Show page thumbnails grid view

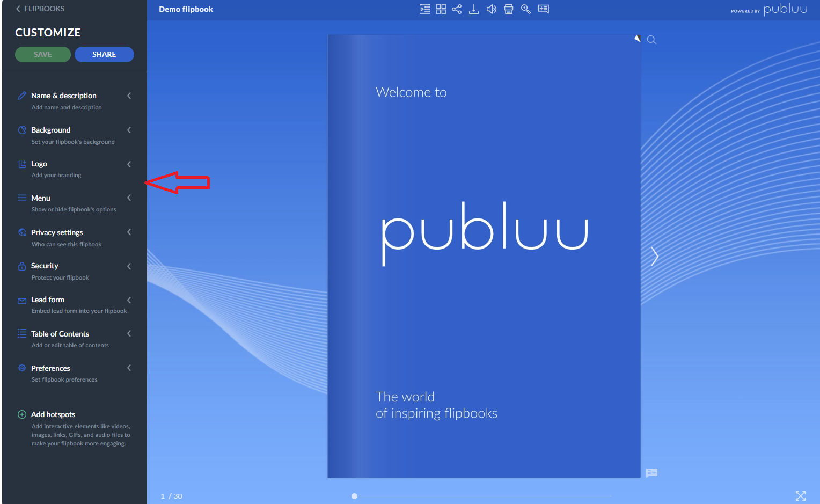(441, 9)
